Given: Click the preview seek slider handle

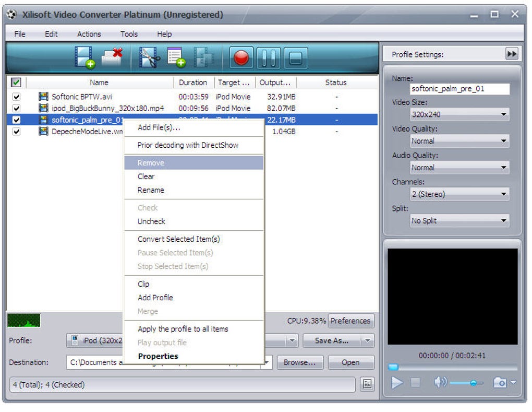Looking at the screenshot, I should (x=393, y=367).
